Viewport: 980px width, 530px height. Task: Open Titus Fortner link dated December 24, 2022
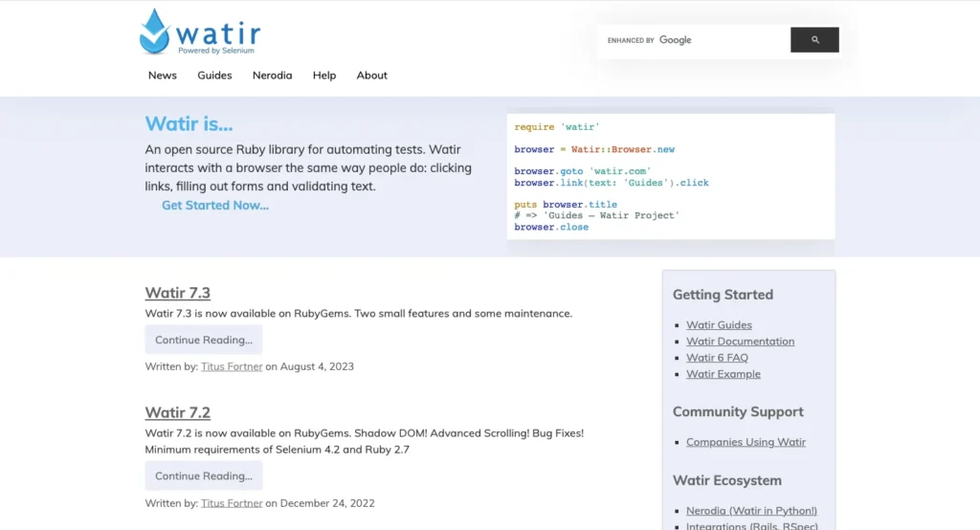pos(232,503)
